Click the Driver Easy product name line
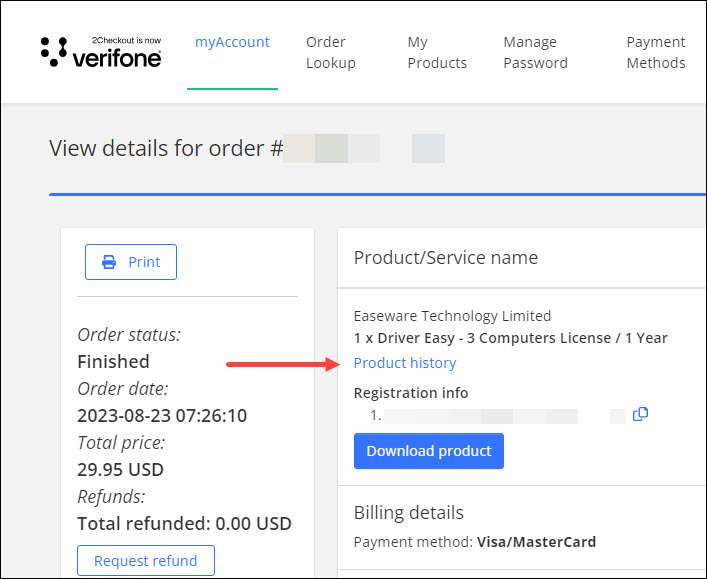 (510, 338)
